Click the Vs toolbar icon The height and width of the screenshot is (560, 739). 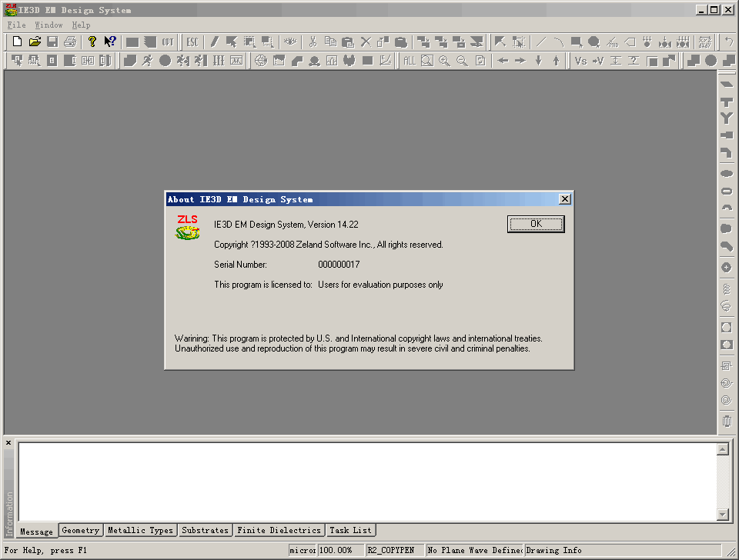[x=580, y=61]
